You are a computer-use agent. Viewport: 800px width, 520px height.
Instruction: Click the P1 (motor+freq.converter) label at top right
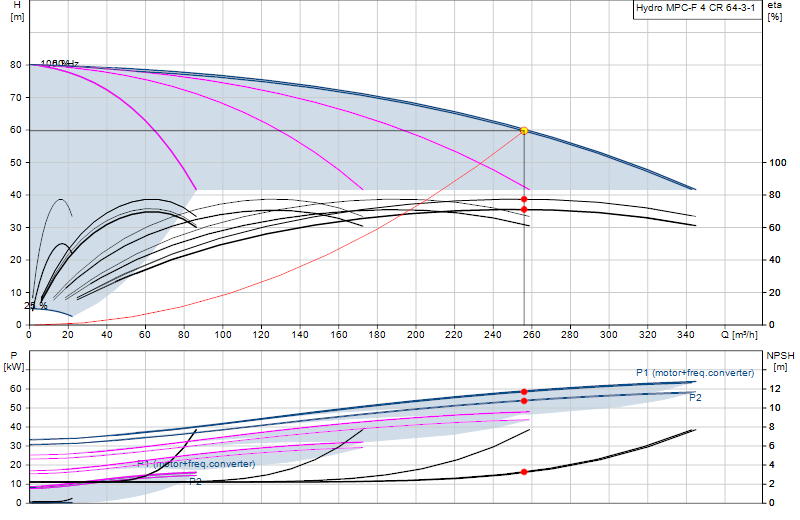(x=695, y=373)
